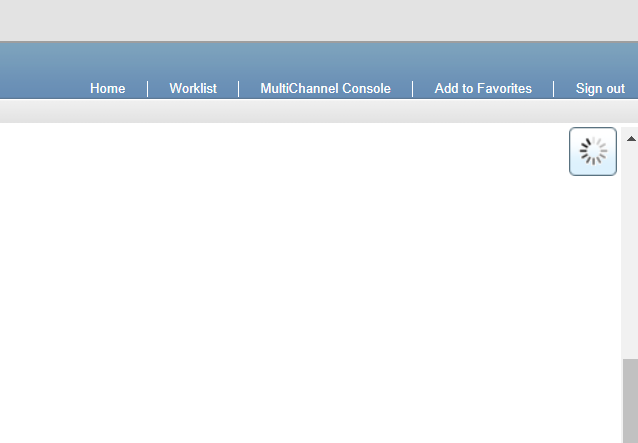
Task: Click the vertical scrollbar thumb
Action: (630, 401)
